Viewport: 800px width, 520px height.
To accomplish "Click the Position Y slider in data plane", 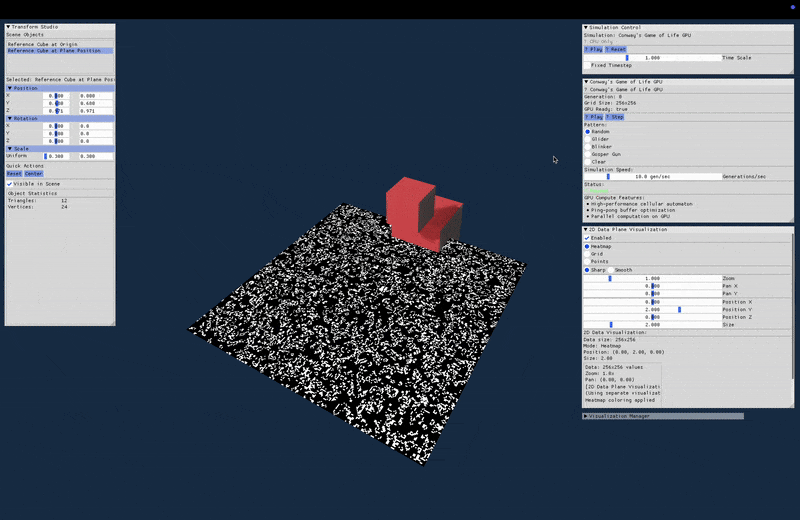I will (652, 310).
